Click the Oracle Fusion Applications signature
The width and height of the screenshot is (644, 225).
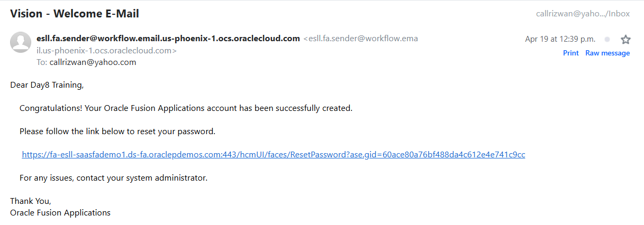[x=60, y=213]
